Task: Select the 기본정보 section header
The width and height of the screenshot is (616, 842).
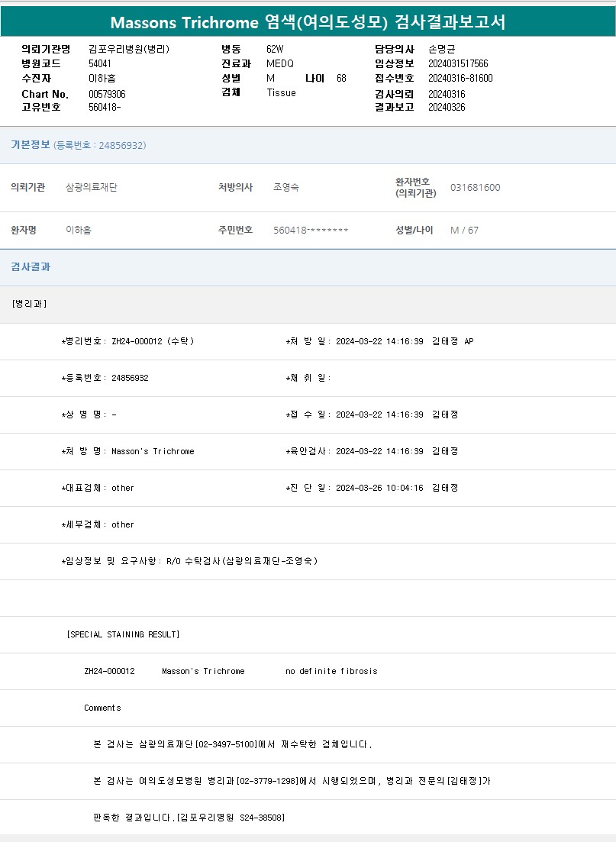Action: coord(31,145)
